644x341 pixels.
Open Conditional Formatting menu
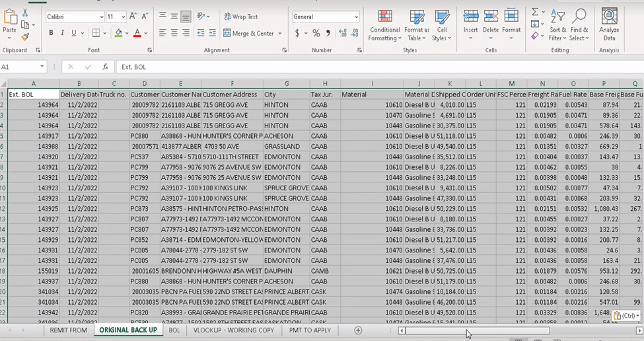(x=385, y=25)
